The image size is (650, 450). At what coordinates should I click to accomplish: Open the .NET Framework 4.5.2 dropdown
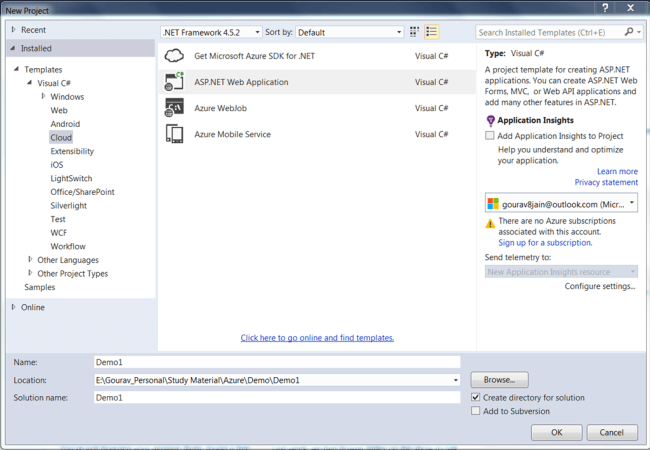coord(211,32)
